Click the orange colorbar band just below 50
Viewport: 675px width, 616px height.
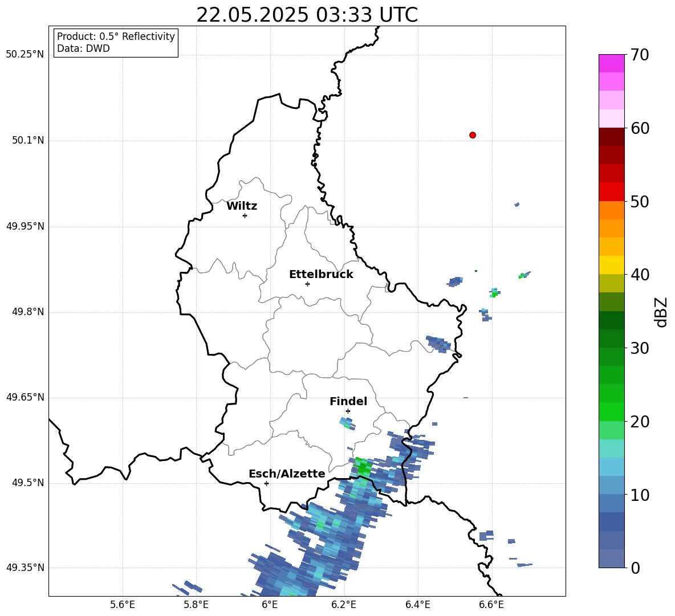[x=611, y=210]
